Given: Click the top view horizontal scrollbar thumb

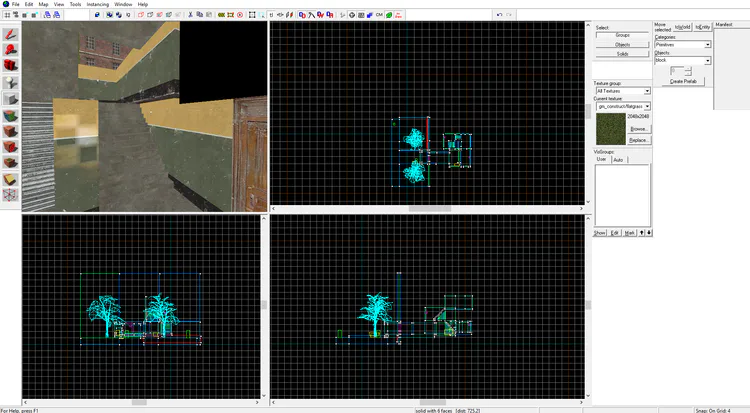Looking at the screenshot, I should (x=430, y=209).
